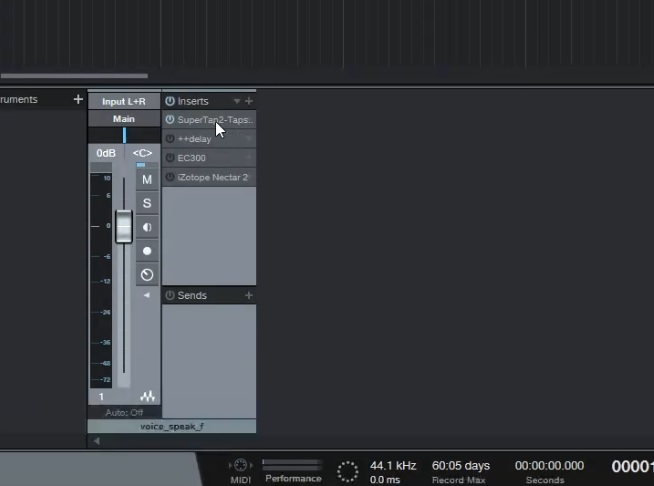Select channel output Main
Viewport: 654px width, 486px height.
(x=124, y=119)
